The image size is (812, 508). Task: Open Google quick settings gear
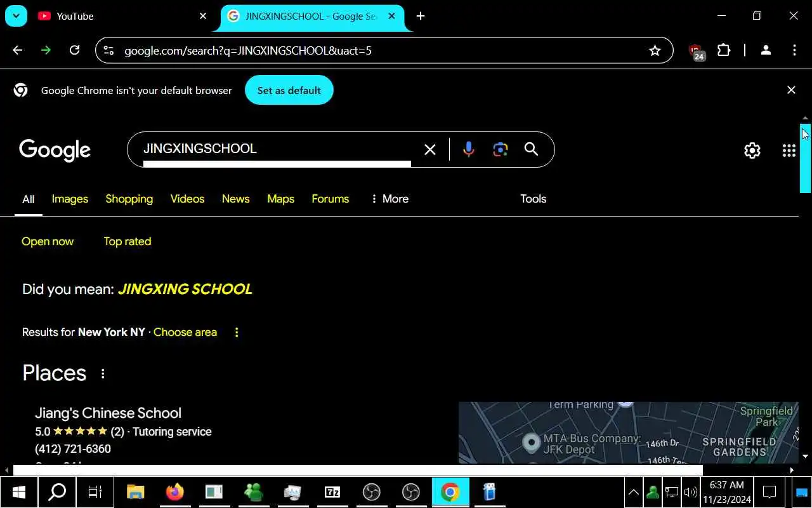[x=752, y=150]
